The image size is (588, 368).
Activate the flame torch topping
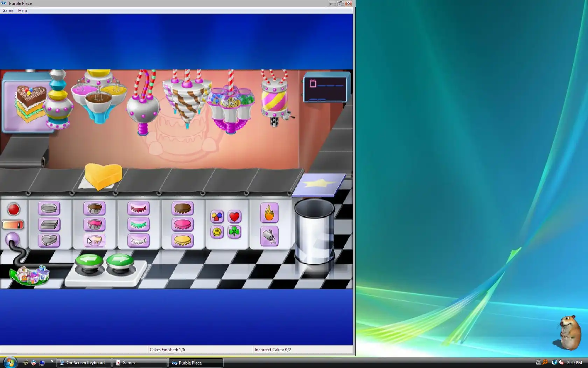pos(269,213)
